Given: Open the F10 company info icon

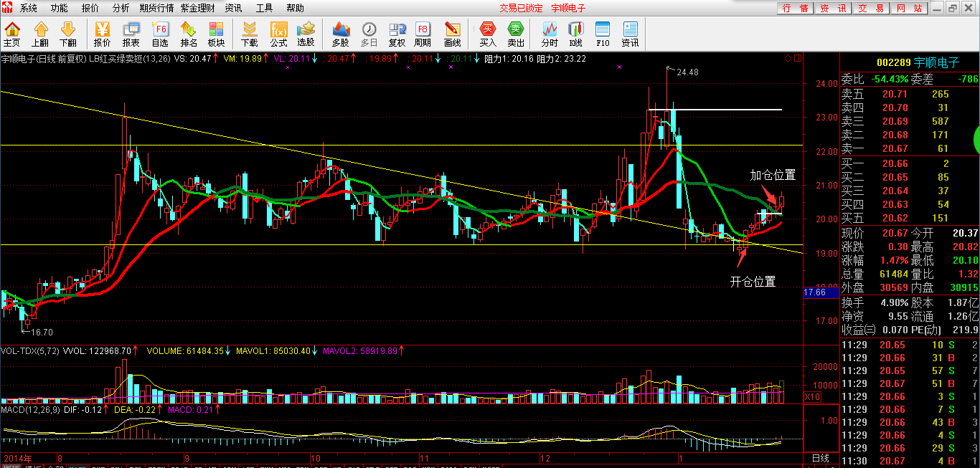Looking at the screenshot, I should click(x=603, y=34).
